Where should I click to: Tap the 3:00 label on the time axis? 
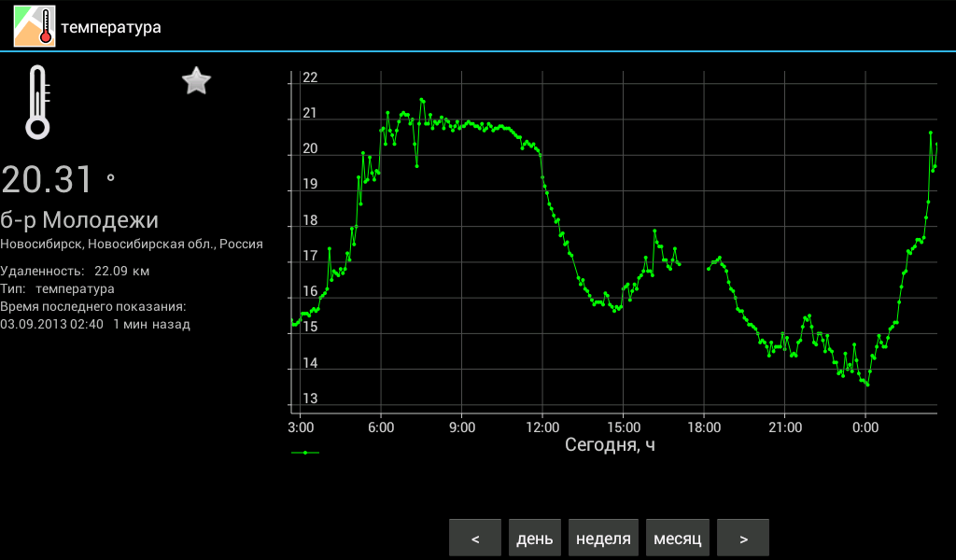point(301,427)
